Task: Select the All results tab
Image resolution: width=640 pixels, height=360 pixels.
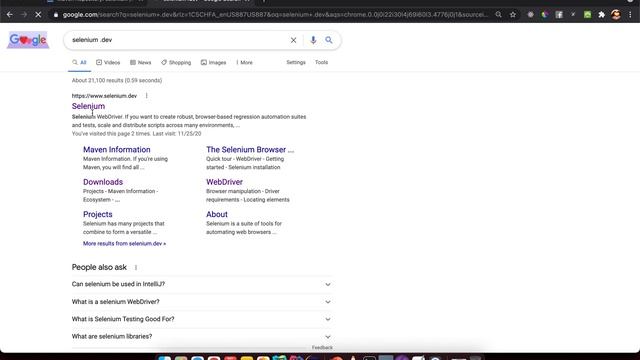Action: (79, 62)
